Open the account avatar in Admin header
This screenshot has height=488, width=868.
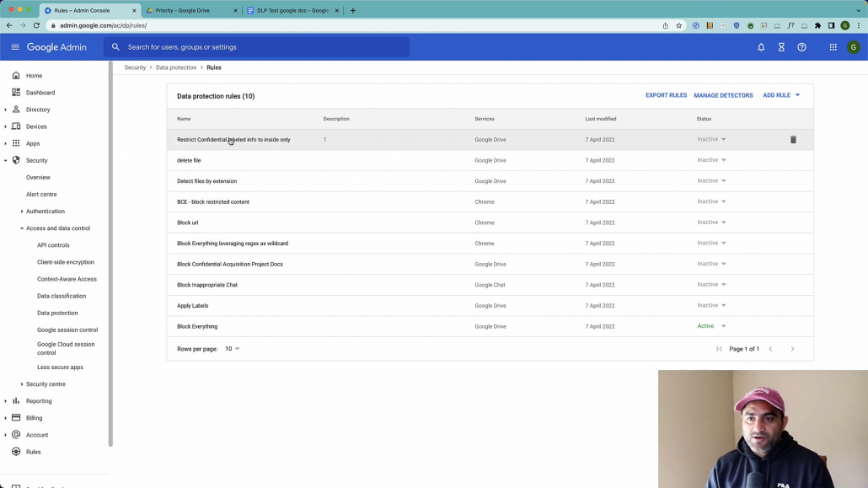coord(854,47)
